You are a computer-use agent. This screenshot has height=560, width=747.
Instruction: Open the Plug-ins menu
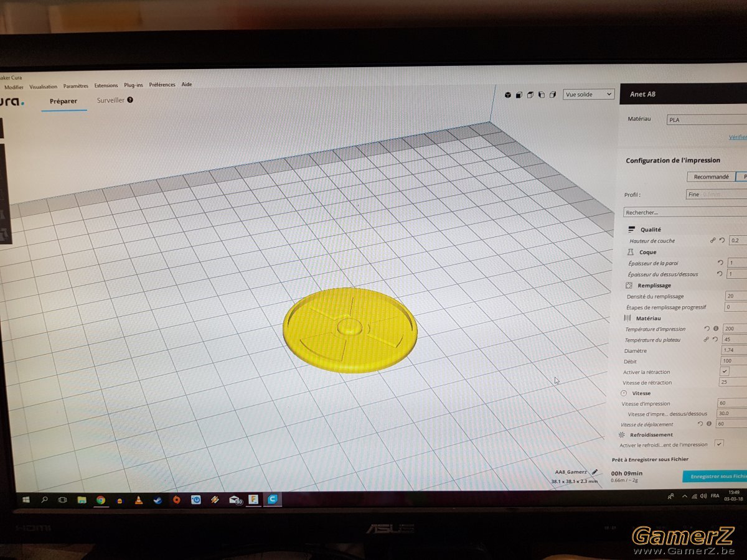click(133, 85)
